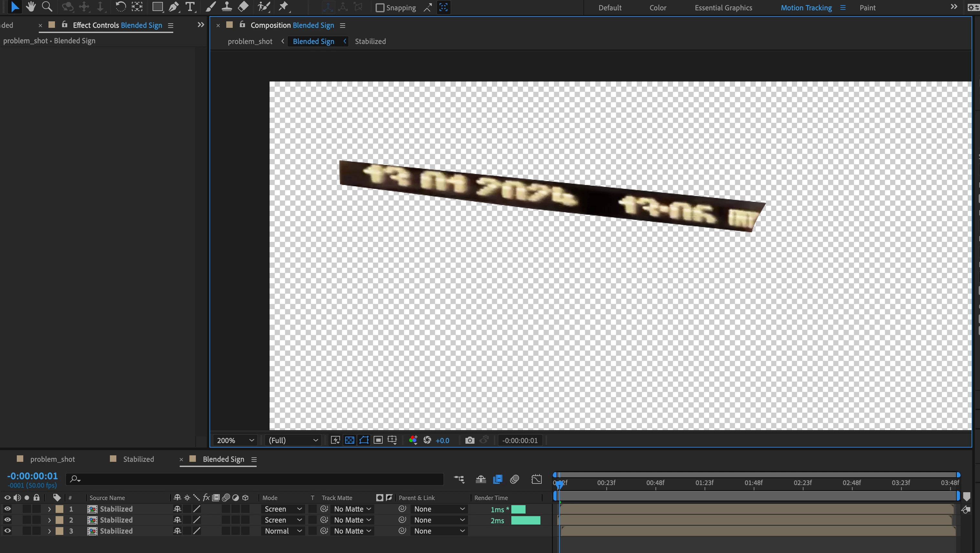Select the Brush tool
Viewport: 980px width, 553px height.
pyautogui.click(x=210, y=6)
